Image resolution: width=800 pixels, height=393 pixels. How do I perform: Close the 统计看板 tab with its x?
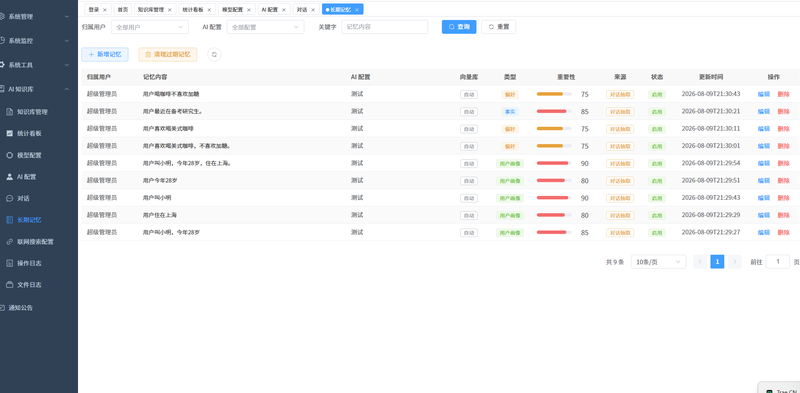click(210, 10)
